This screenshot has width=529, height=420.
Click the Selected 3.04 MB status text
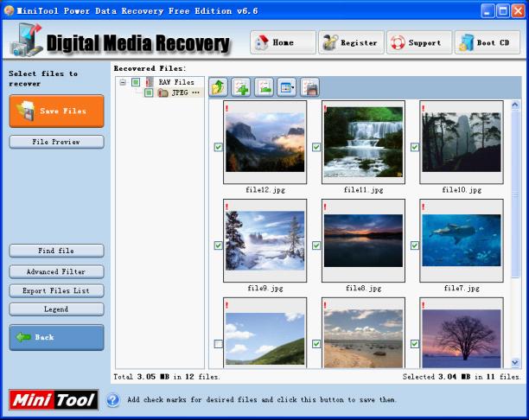462,377
